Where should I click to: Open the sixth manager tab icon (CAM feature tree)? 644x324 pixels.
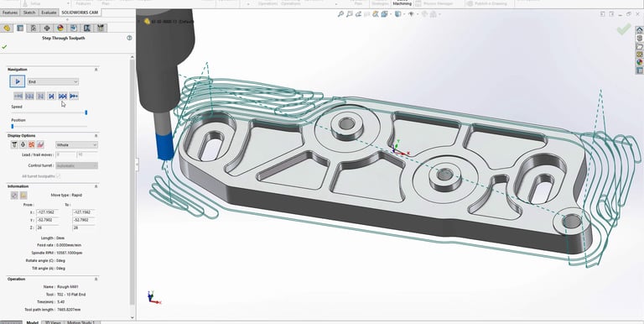(74, 28)
